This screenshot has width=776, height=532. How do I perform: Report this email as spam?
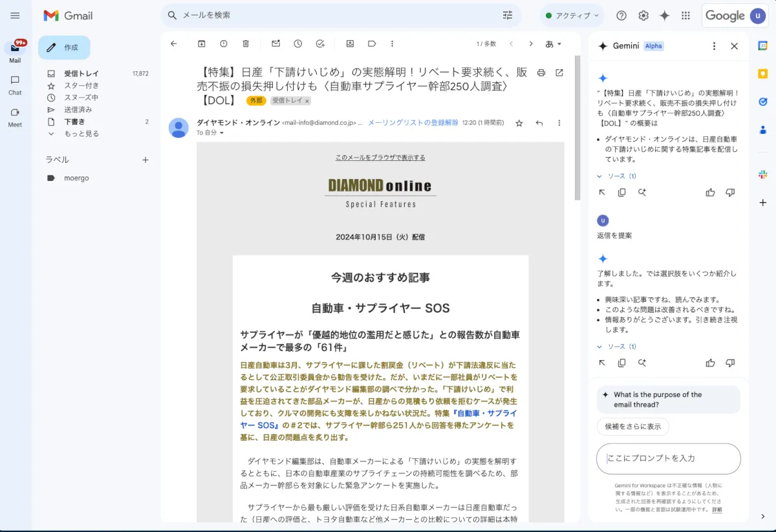(x=224, y=43)
